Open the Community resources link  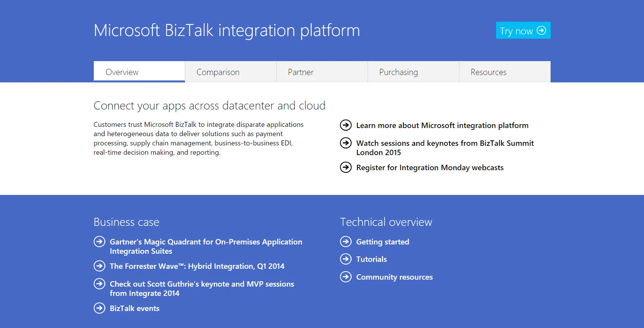pos(394,277)
